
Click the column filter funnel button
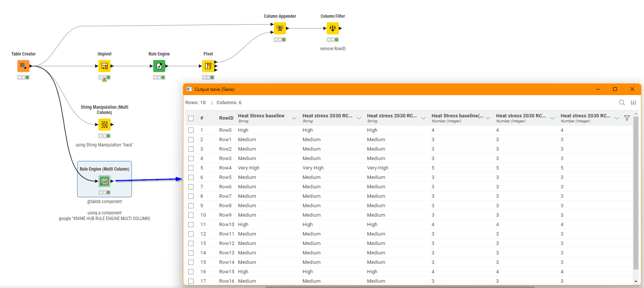(627, 118)
